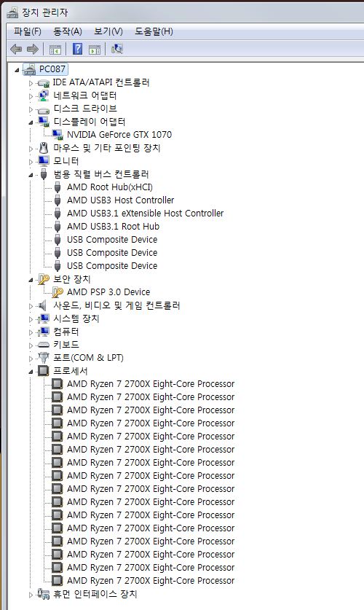Image resolution: width=364 pixels, height=610 pixels.
Task: Click the scan for hardware changes icon
Action: pos(117,49)
